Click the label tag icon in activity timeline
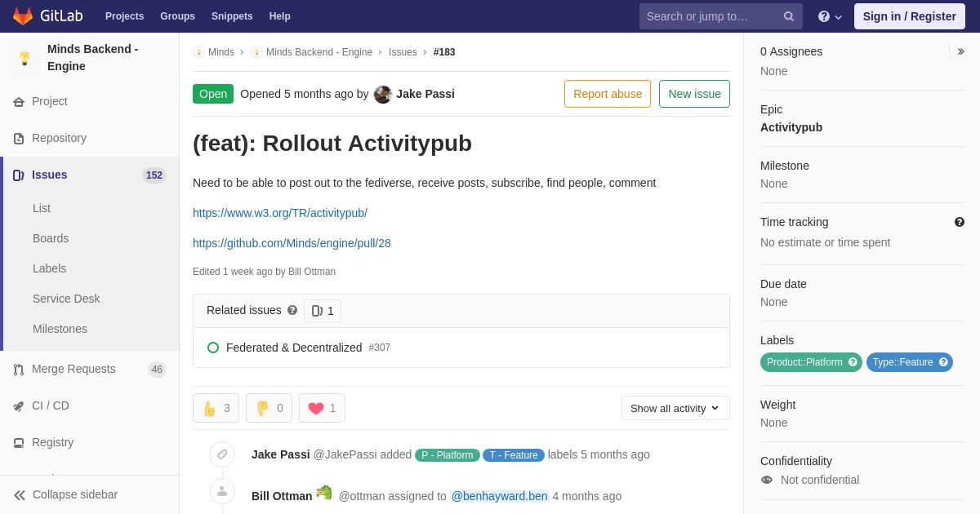Viewport: 980px width, 514px height. point(222,454)
